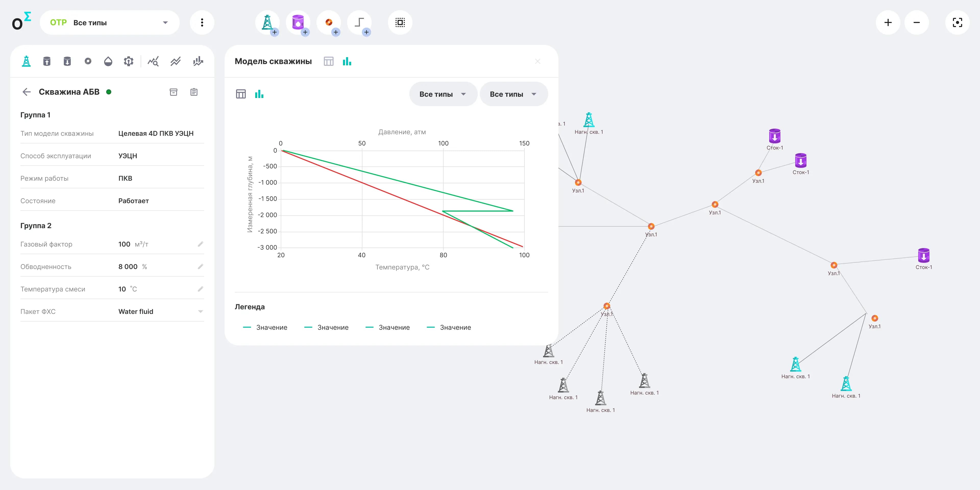Viewport: 980px width, 490px height.
Task: Add a new pipe step element
Action: [x=360, y=23]
